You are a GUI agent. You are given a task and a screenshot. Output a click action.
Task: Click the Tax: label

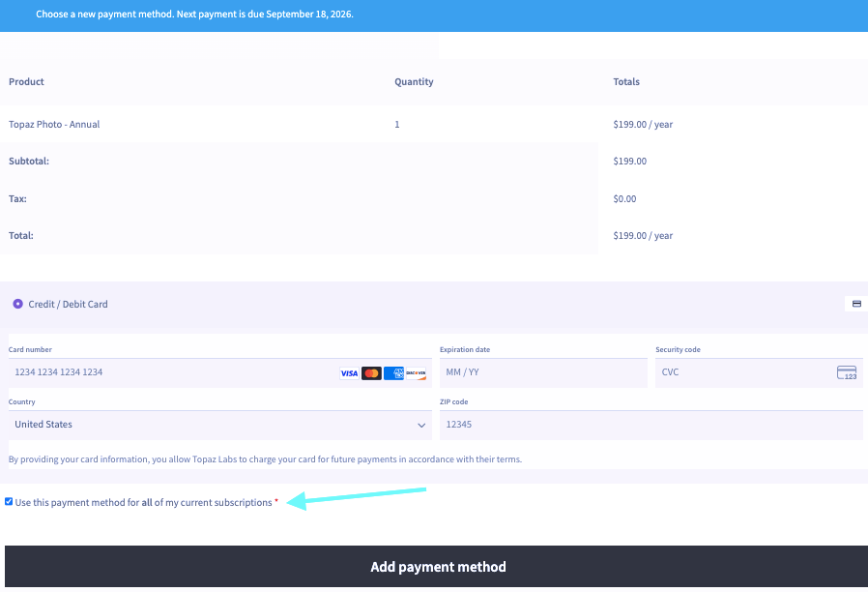click(17, 199)
